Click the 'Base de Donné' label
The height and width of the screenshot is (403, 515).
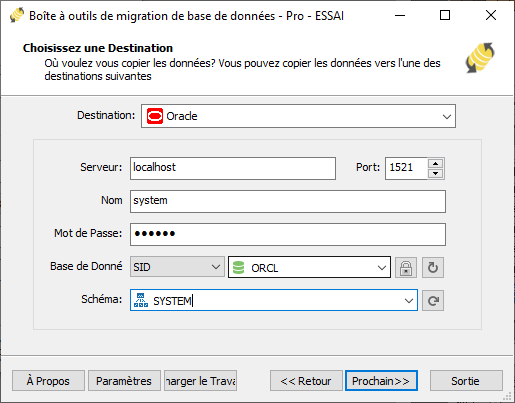tap(86, 266)
